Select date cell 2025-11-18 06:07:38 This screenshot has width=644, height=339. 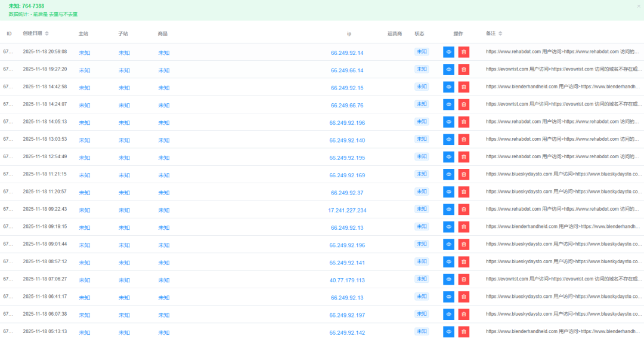45,314
